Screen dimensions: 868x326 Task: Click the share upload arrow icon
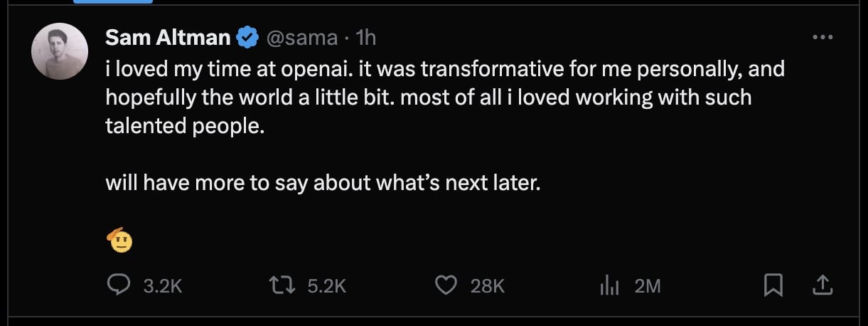coord(821,285)
